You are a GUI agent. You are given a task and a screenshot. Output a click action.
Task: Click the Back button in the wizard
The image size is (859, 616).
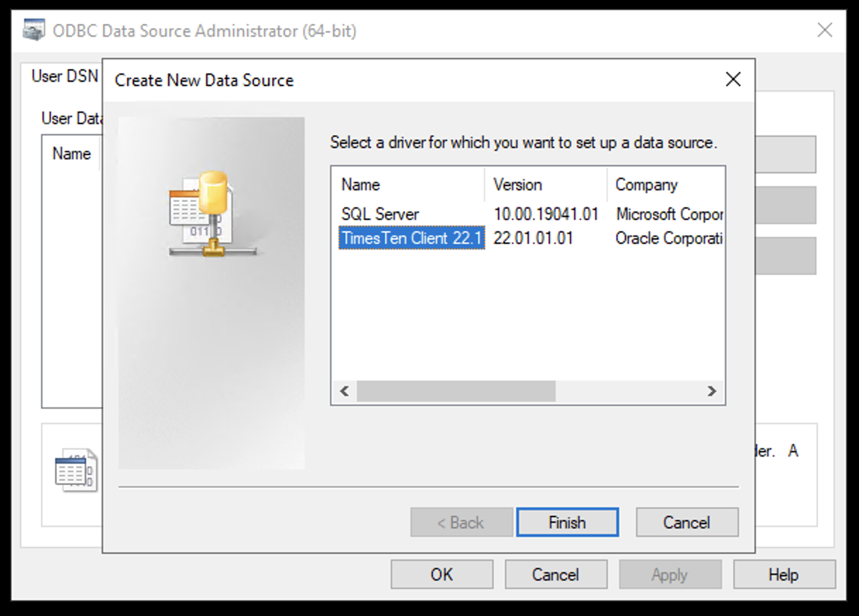tap(461, 522)
